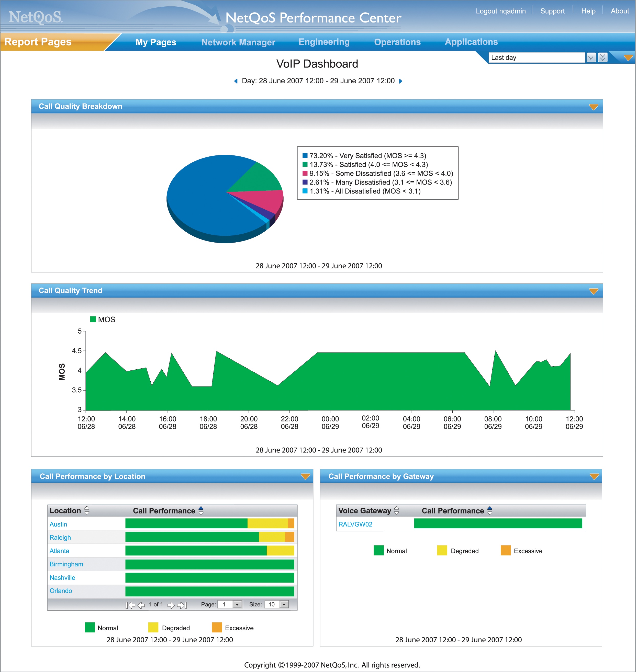Sort location table by Call Performance
Viewport: 637px width, 672px height.
[201, 510]
